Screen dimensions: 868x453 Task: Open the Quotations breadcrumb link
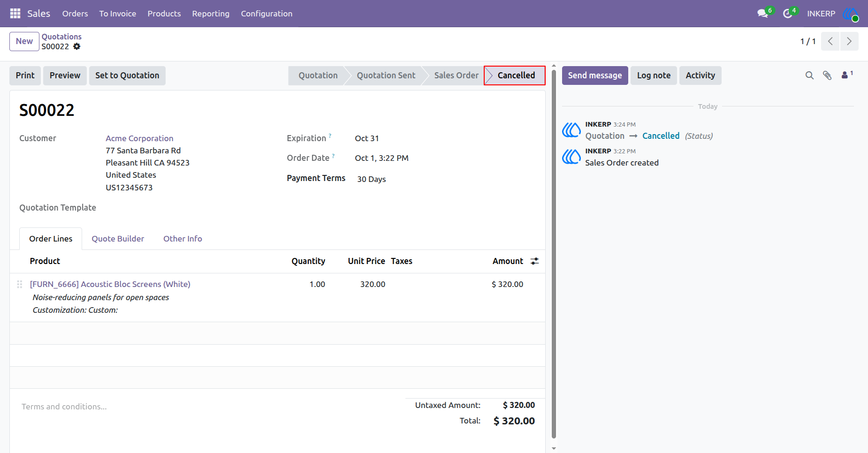click(x=61, y=37)
